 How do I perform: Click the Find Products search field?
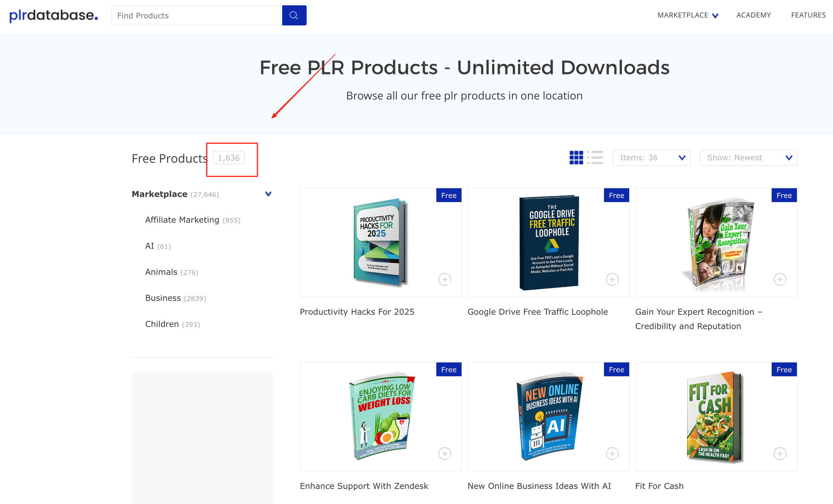pyautogui.click(x=196, y=15)
